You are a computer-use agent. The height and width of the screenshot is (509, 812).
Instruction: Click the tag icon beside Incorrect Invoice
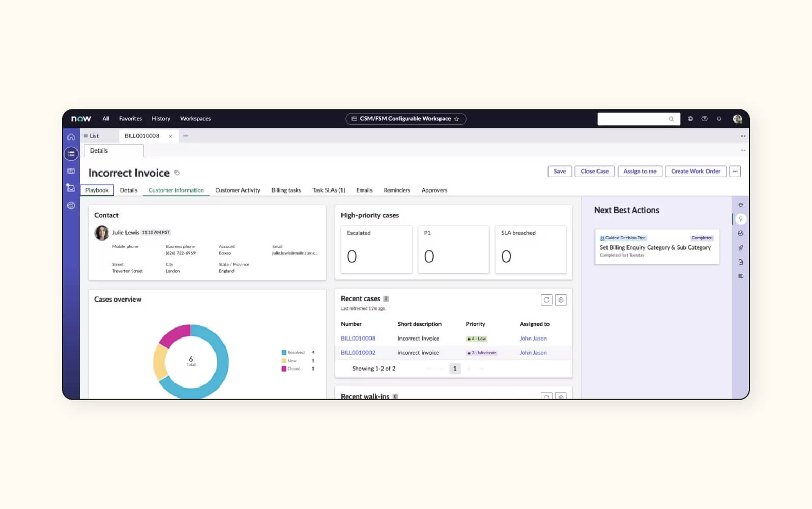177,173
